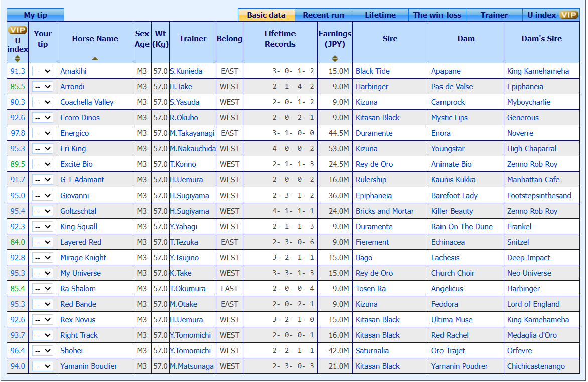This screenshot has height=382, width=588.
Task: Open dam's sire link High Chaparral
Action: pos(532,149)
